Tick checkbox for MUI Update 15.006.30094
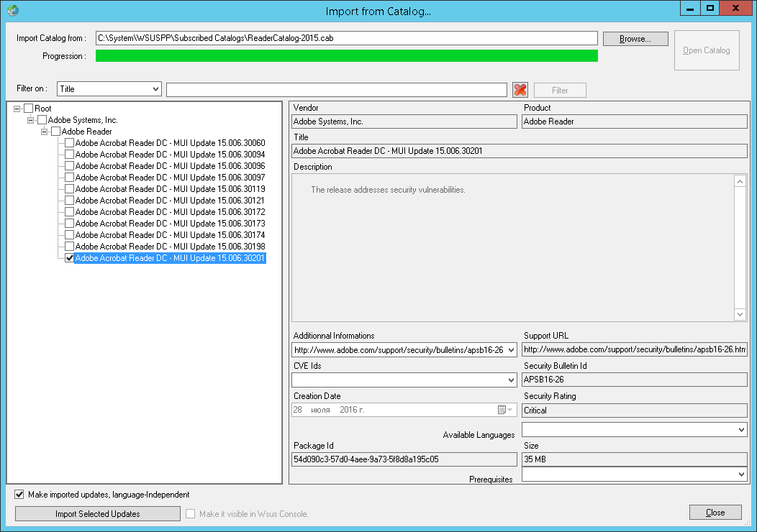The height and width of the screenshot is (532, 757). (x=69, y=155)
